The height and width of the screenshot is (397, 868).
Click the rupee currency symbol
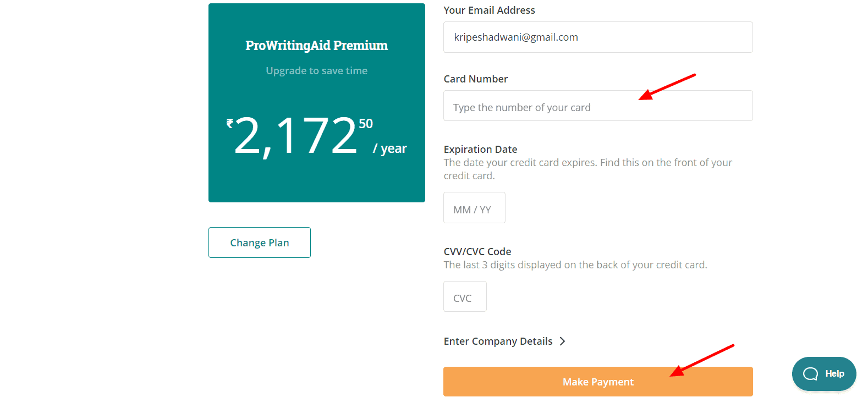click(x=230, y=124)
